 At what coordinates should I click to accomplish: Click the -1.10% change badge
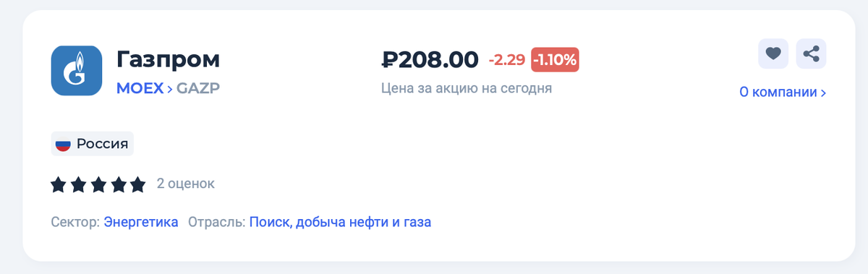pos(555,60)
